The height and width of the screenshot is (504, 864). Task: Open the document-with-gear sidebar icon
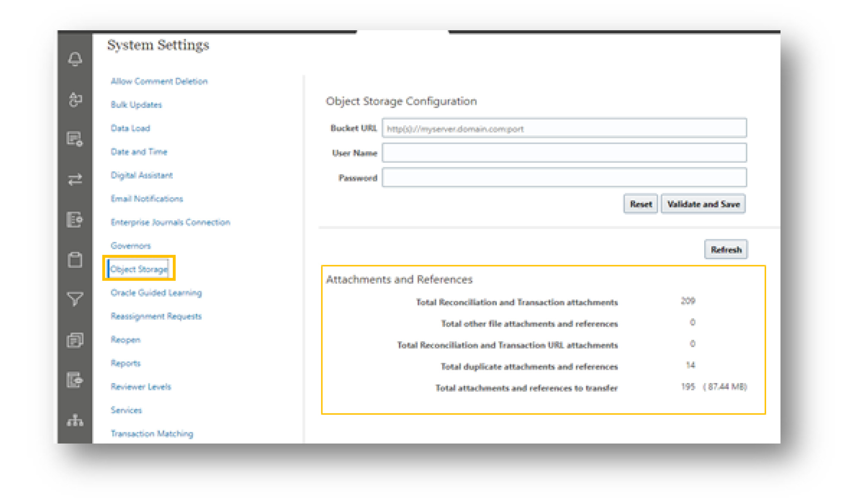75,219
